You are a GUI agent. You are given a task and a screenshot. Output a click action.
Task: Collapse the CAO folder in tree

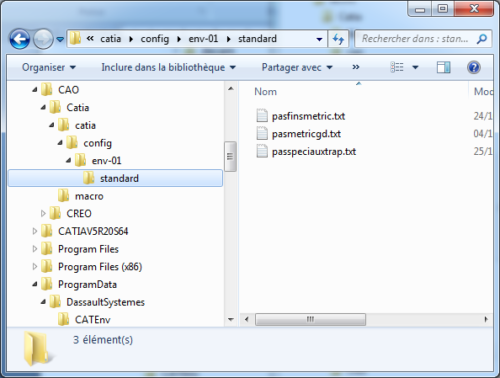point(35,89)
